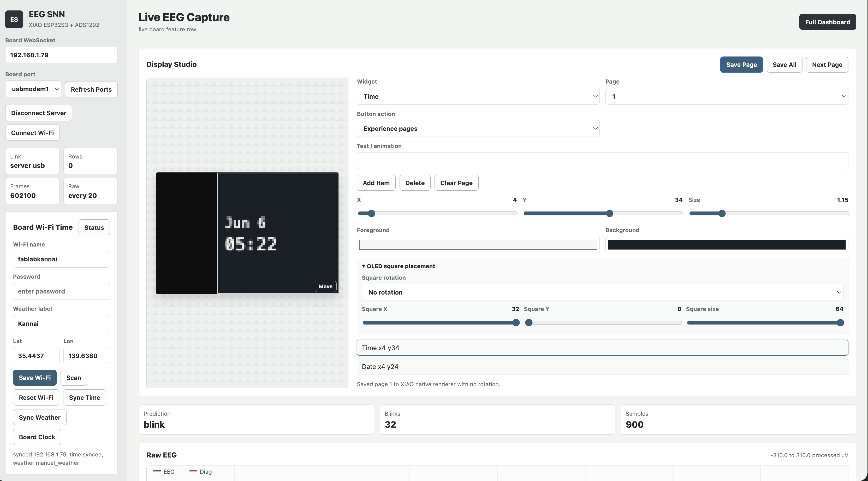Click the Raw 'every 20' value
The image size is (868, 481).
point(82,196)
